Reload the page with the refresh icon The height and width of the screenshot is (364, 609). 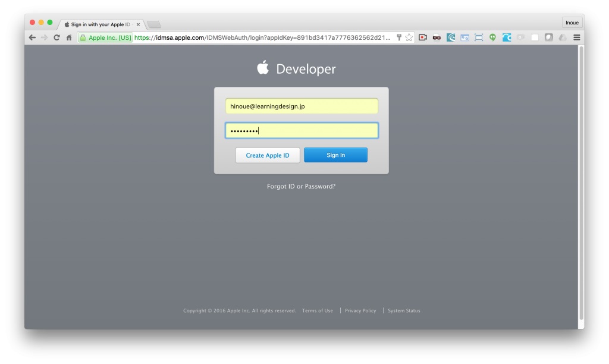coord(56,37)
